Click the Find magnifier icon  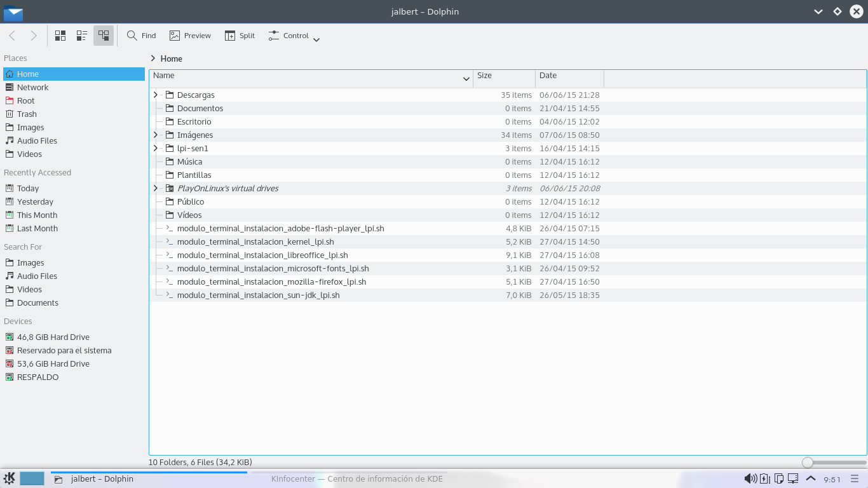[132, 36]
